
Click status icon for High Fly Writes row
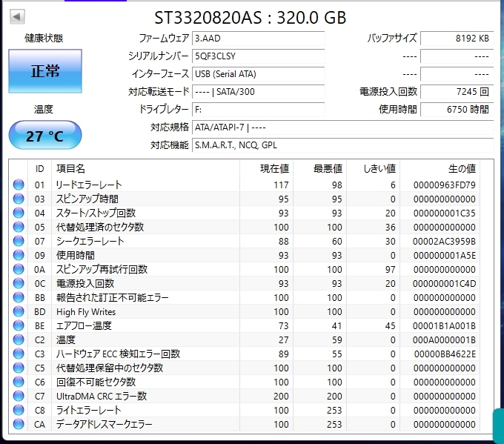click(19, 312)
